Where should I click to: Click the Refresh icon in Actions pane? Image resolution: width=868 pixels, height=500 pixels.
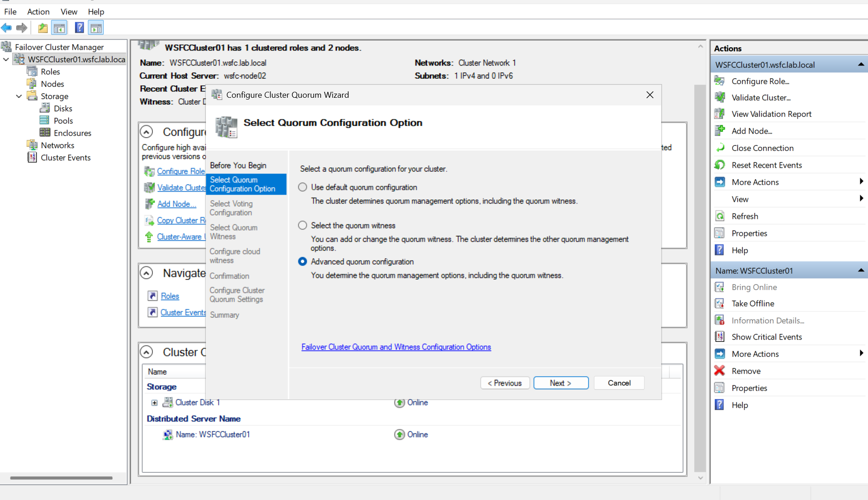719,216
